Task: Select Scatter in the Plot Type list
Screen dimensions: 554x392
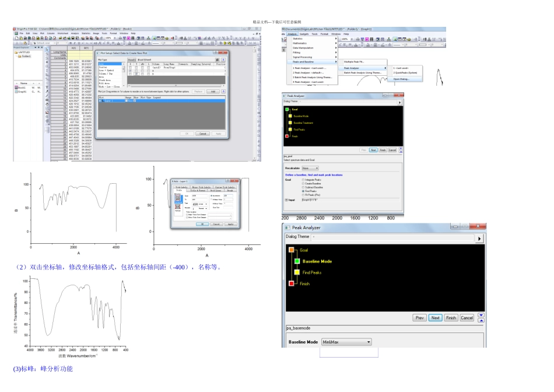Action: point(103,66)
